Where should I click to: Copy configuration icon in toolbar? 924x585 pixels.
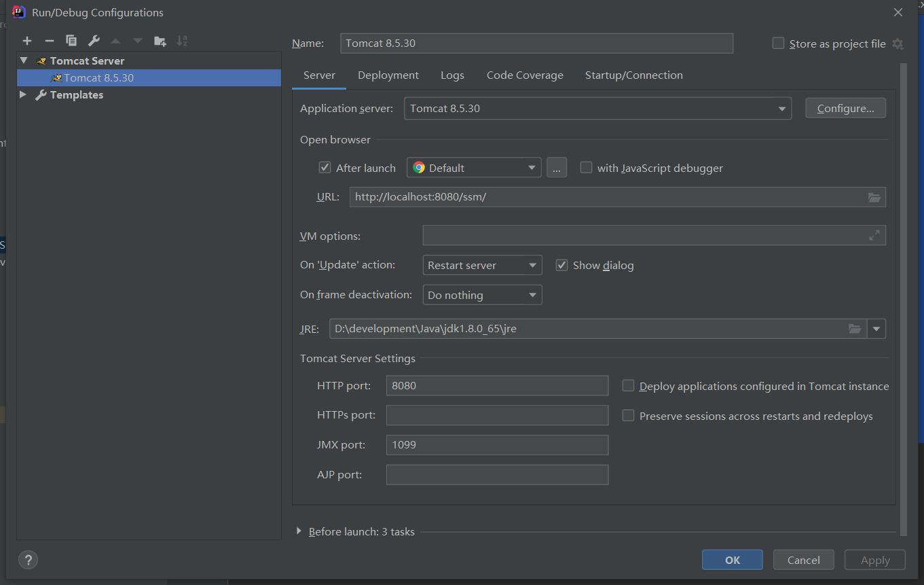[x=71, y=41]
